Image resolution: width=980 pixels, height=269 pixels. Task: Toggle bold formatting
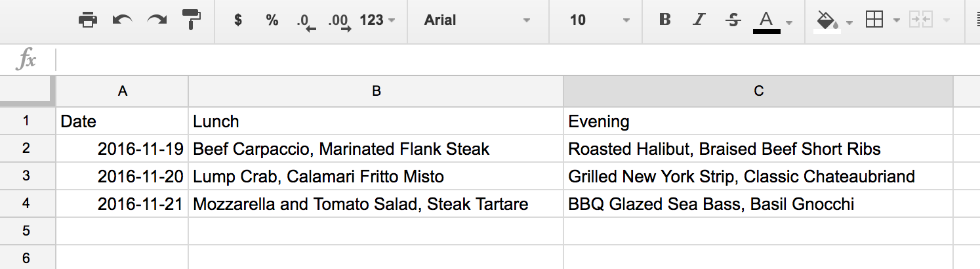(x=664, y=20)
